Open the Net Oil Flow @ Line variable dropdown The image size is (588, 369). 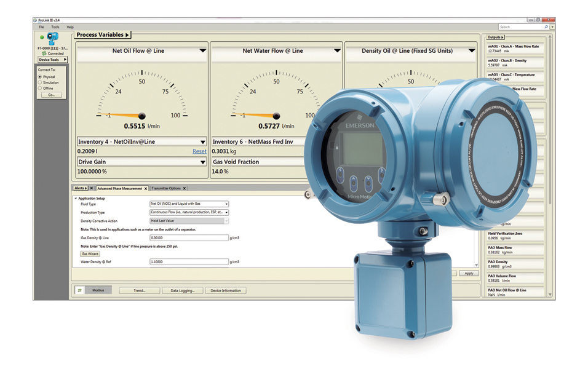pos(202,50)
